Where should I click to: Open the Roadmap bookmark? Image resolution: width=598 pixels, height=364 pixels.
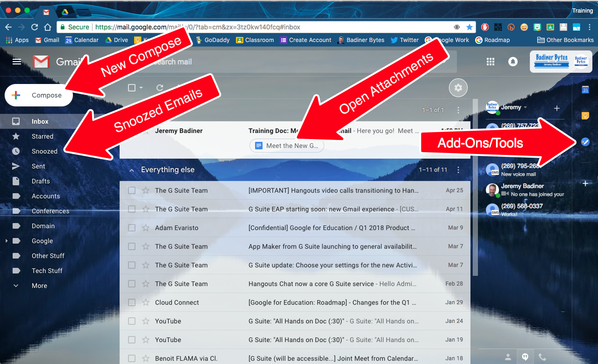click(492, 40)
